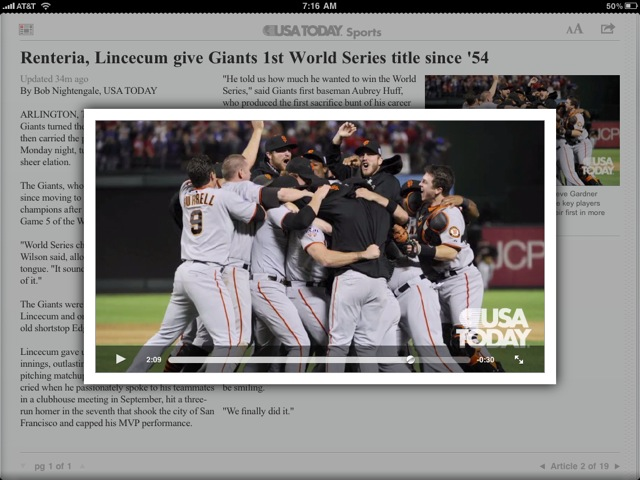Tap the AT&T signal strength indicator
This screenshot has width=640, height=480.
coord(19,6)
